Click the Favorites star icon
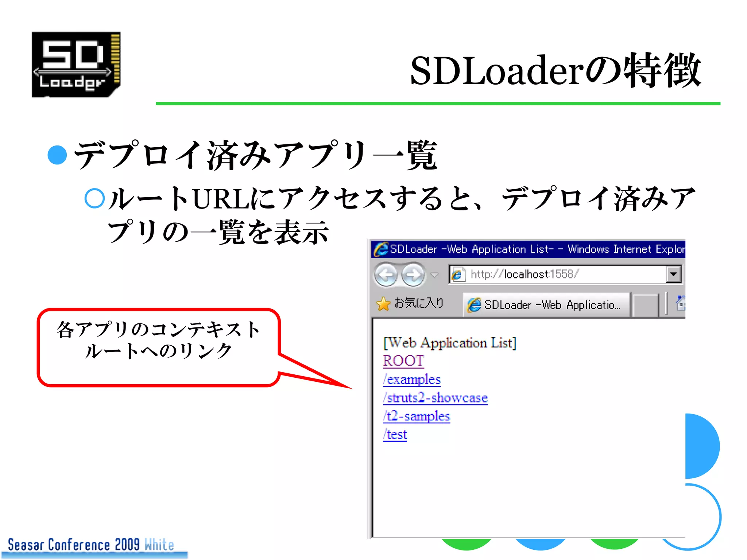This screenshot has width=747, height=560. click(383, 304)
